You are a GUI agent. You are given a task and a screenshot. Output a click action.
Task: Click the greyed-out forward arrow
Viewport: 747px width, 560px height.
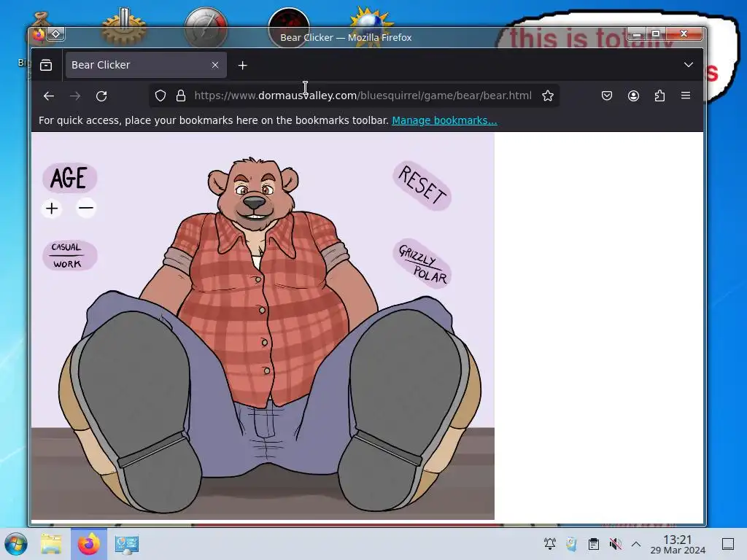[x=75, y=96]
